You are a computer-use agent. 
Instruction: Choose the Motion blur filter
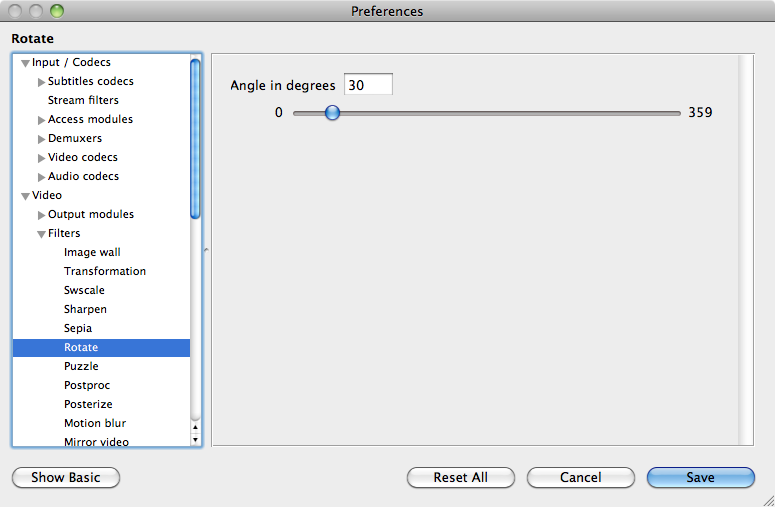(95, 423)
